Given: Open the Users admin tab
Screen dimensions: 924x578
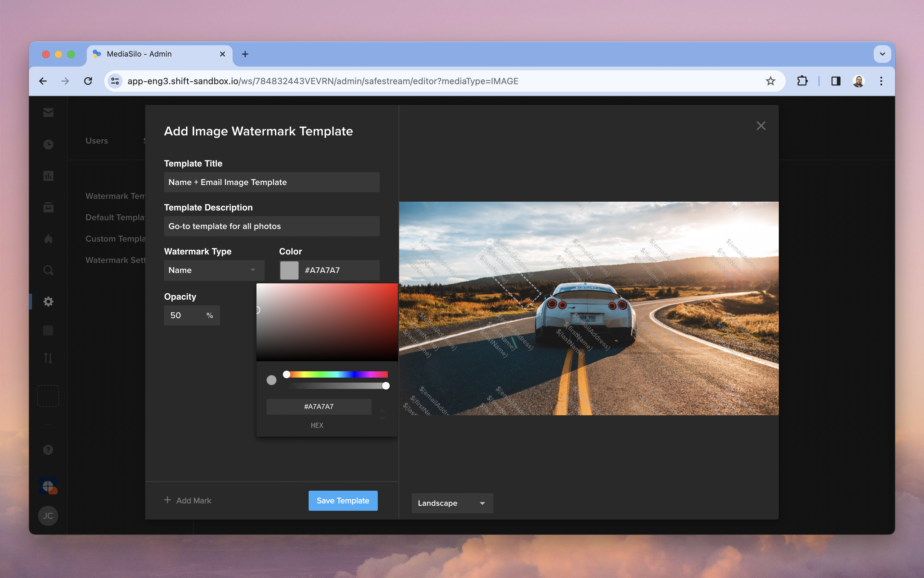Looking at the screenshot, I should [97, 141].
